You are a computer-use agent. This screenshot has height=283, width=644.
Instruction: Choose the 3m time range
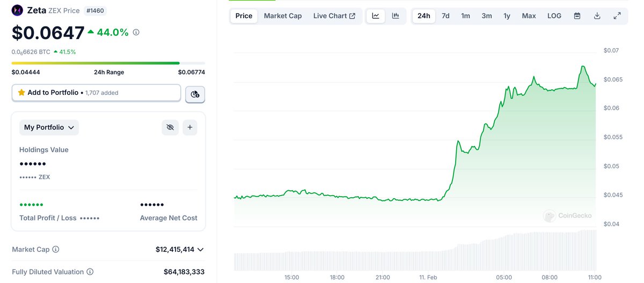click(x=487, y=16)
